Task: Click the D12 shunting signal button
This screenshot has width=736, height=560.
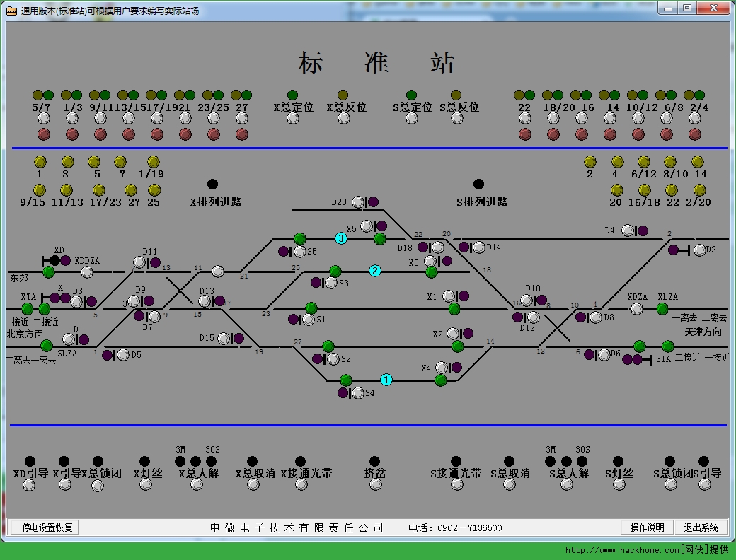Action: click(533, 317)
